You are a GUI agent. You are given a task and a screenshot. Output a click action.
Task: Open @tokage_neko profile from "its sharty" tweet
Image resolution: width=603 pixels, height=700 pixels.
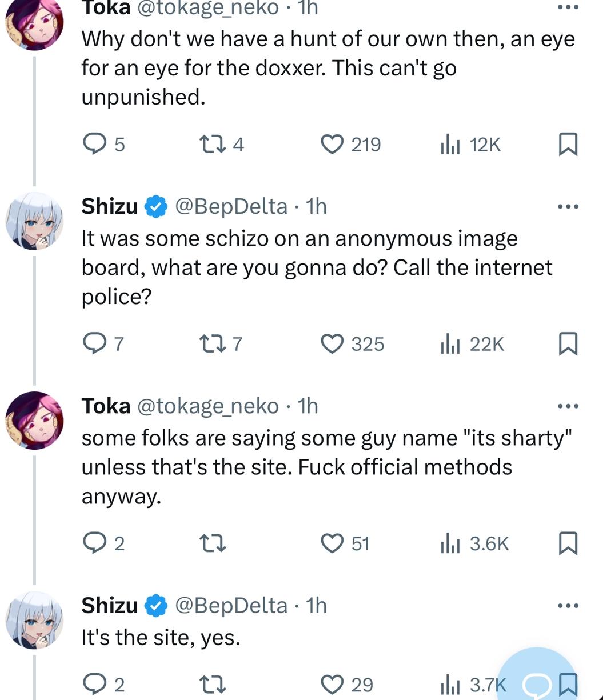208,406
